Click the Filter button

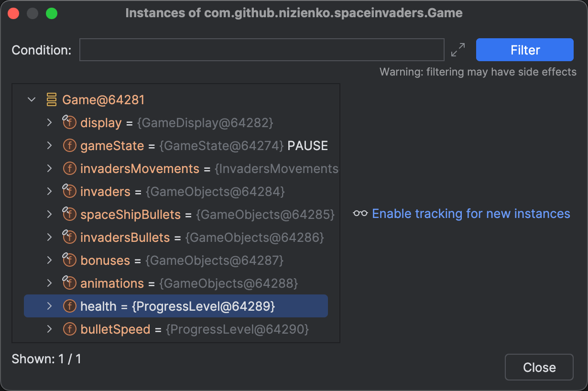(525, 50)
